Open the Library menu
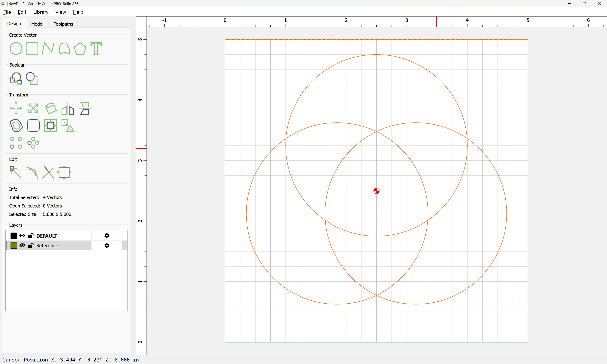This screenshot has height=364, width=607. [x=41, y=12]
